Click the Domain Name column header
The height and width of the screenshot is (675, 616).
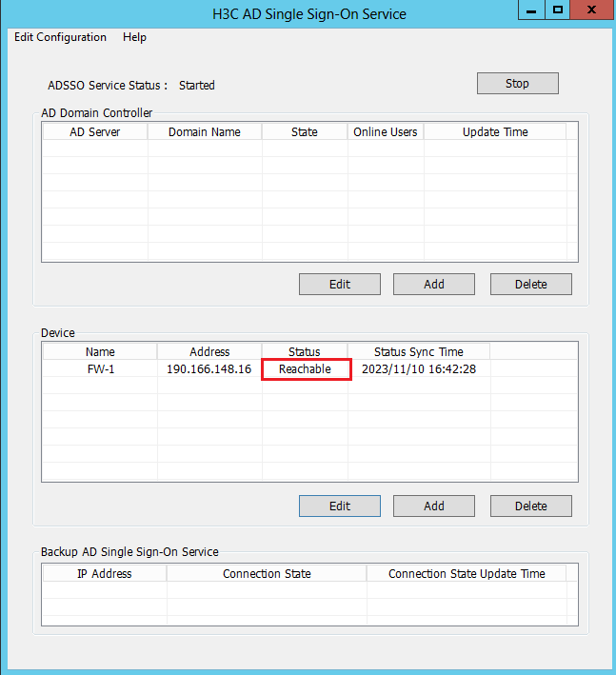205,132
